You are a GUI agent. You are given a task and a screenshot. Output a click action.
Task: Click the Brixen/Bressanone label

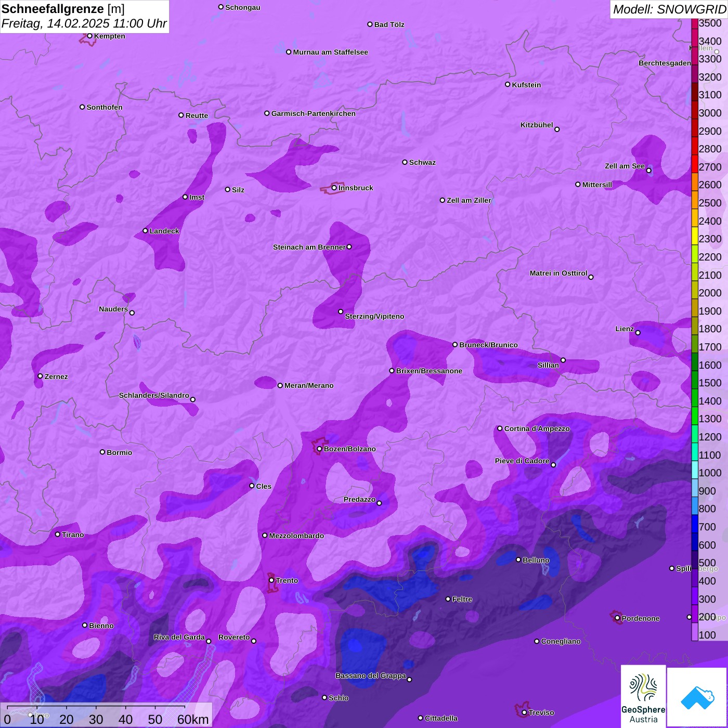click(x=429, y=371)
